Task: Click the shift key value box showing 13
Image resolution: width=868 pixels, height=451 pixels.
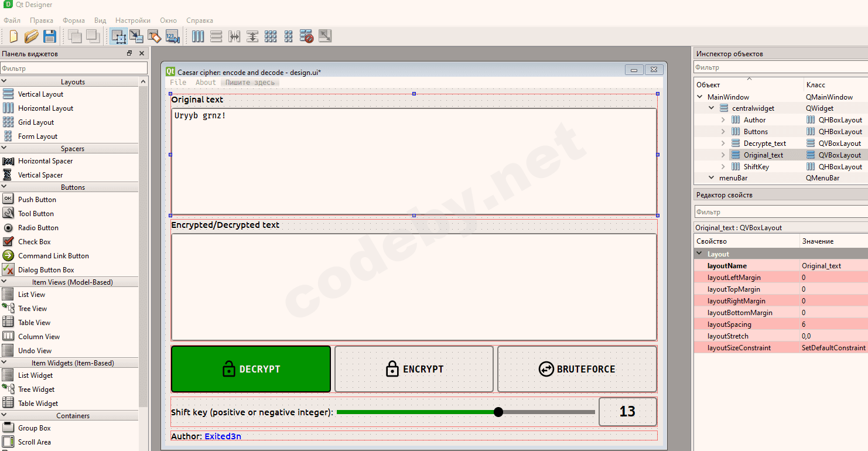Action: point(628,412)
